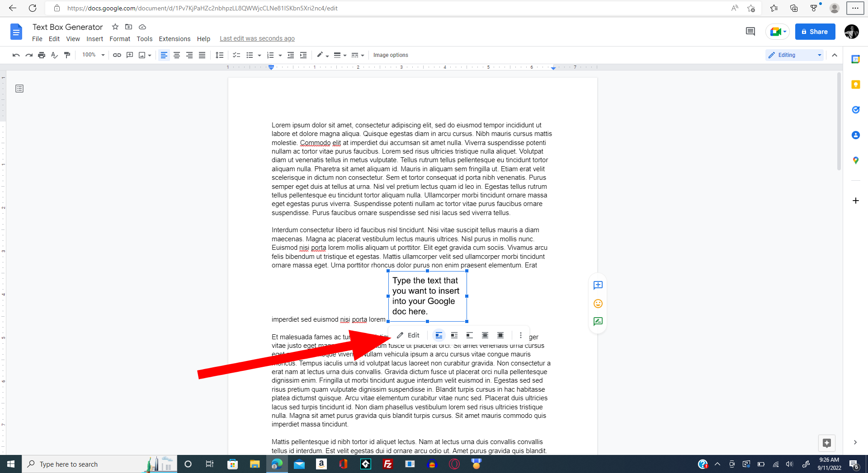Image resolution: width=868 pixels, height=473 pixels.
Task: Open Google Calendar in the side panel
Action: (855, 59)
